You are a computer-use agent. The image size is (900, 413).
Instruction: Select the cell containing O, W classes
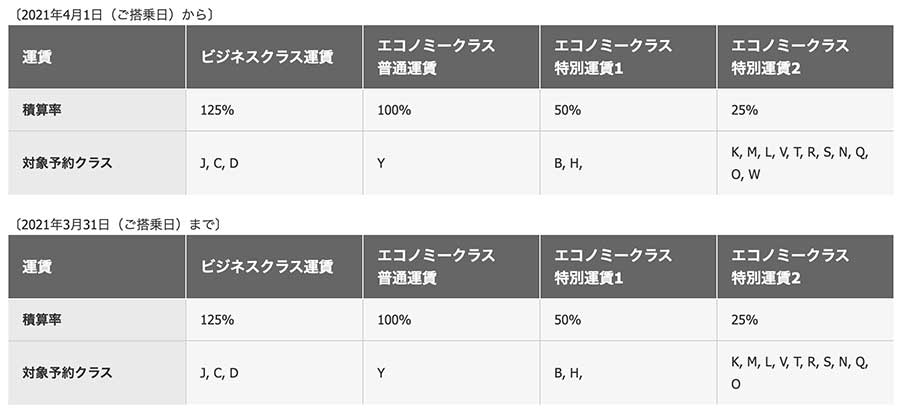pyautogui.click(x=805, y=163)
